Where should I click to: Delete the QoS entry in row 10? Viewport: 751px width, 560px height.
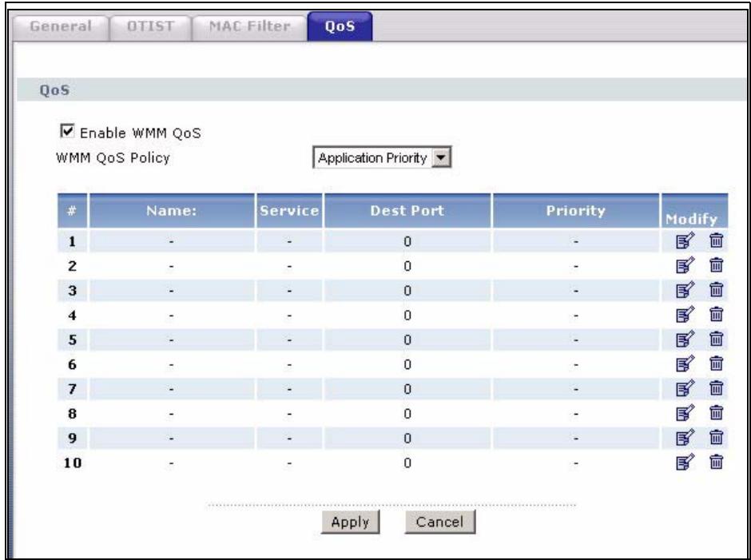coord(716,463)
